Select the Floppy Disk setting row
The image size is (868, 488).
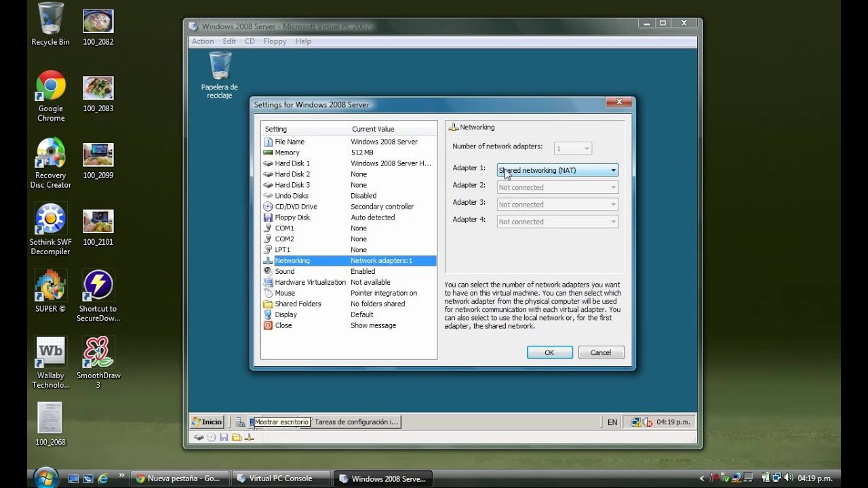point(349,218)
